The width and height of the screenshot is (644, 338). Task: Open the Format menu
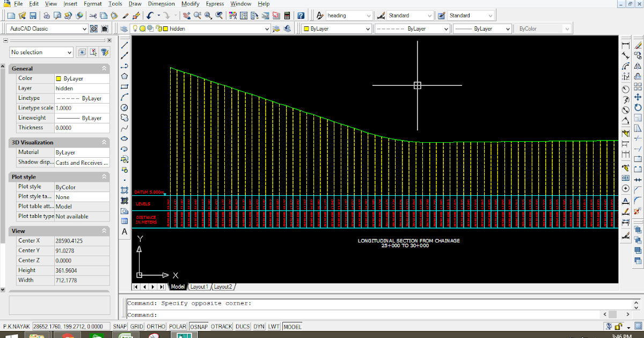pyautogui.click(x=92, y=4)
